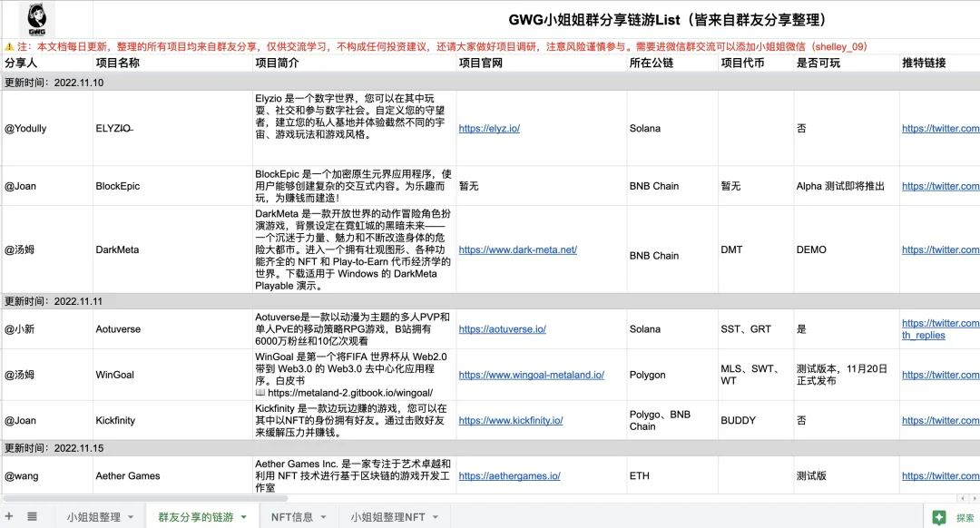Select the BlockEpic project name cell

[172, 186]
